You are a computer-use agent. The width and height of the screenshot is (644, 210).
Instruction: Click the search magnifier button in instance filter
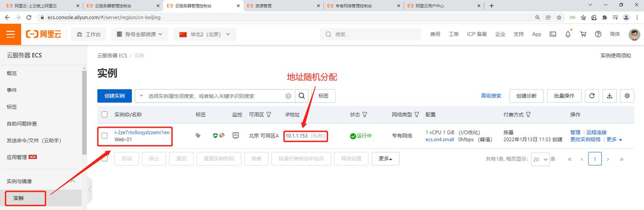[x=302, y=96]
